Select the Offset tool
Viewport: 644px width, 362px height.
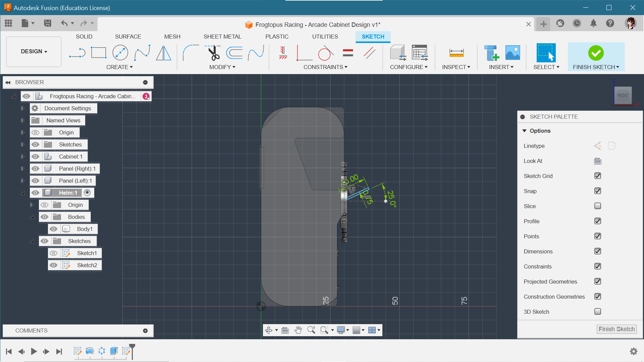(x=234, y=53)
